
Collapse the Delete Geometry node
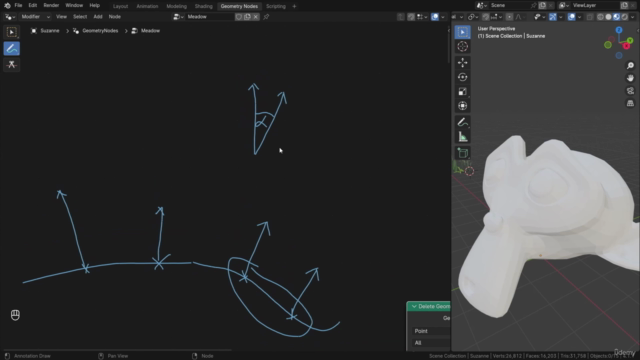click(414, 307)
